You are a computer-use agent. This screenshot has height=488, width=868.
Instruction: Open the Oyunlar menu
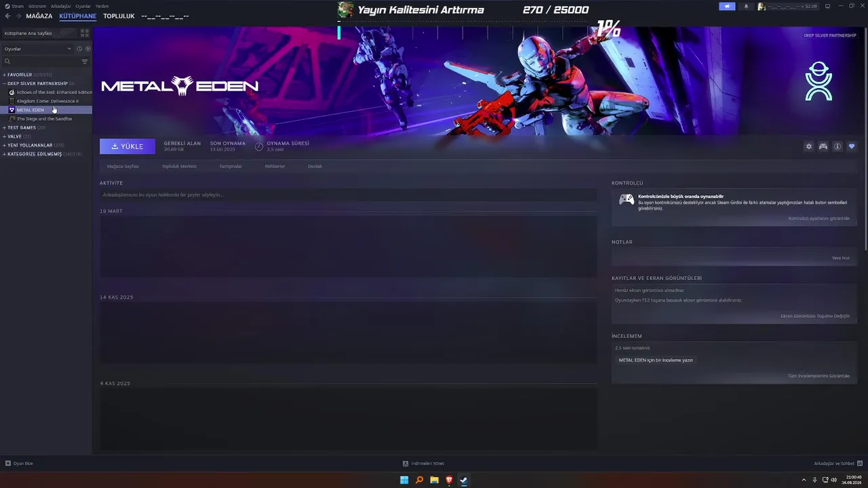click(x=83, y=6)
